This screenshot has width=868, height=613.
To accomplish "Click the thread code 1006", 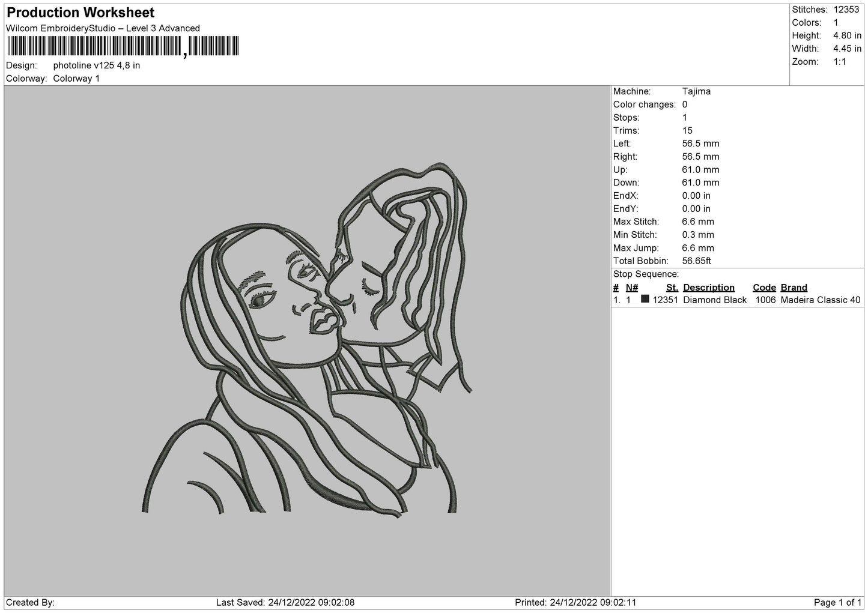I will click(x=765, y=300).
